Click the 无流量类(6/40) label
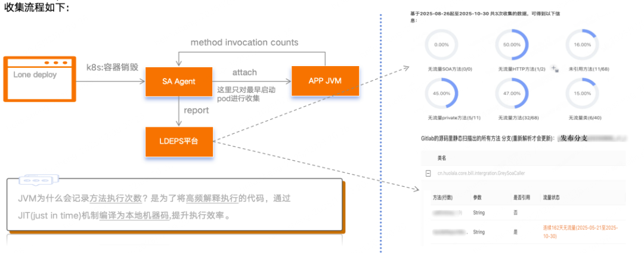This screenshot has height=253, width=644. 584,118
